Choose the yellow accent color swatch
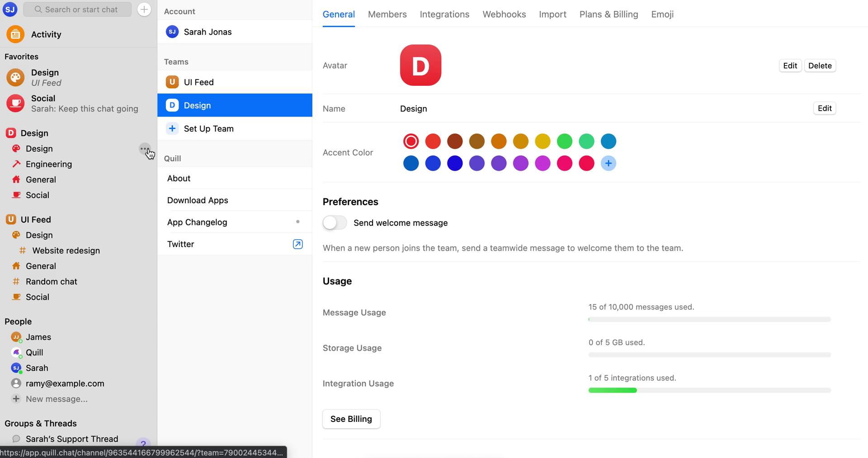Image resolution: width=868 pixels, height=458 pixels. point(542,141)
